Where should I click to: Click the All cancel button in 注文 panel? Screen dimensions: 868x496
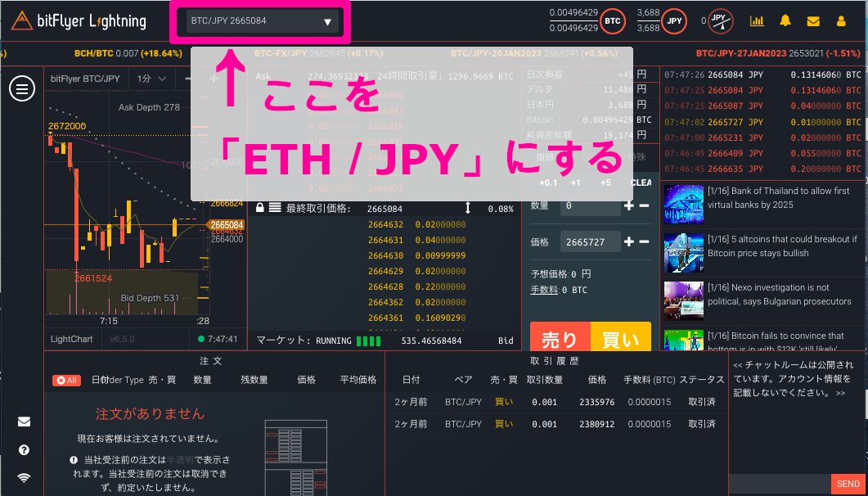[67, 381]
